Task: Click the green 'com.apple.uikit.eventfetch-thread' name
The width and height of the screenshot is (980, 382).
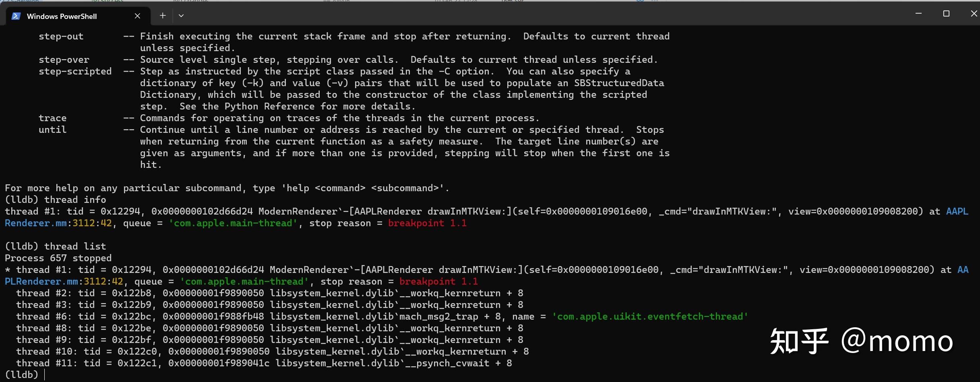Action: click(650, 316)
